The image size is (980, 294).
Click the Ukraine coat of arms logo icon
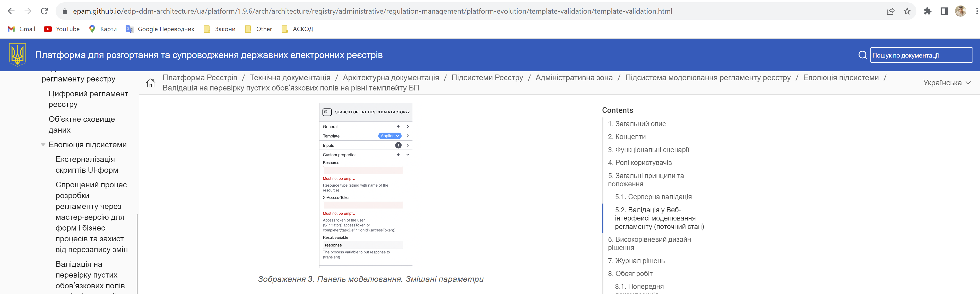17,55
